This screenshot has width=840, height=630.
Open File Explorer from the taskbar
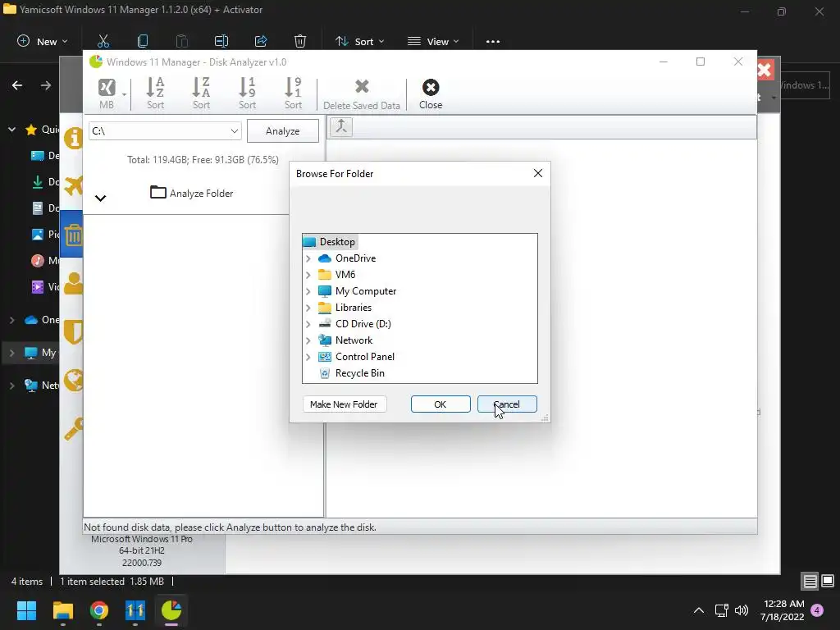coord(62,610)
